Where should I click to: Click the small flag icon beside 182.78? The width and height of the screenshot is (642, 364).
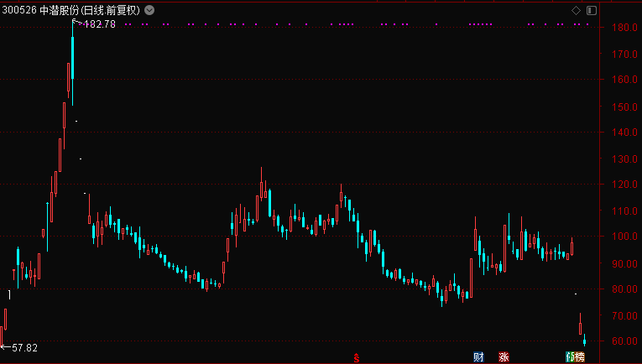pos(77,23)
